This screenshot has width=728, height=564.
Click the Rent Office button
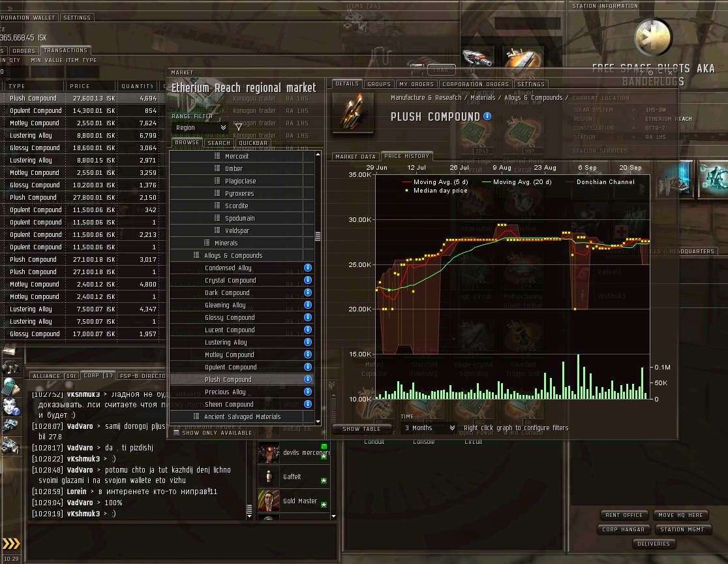(624, 515)
